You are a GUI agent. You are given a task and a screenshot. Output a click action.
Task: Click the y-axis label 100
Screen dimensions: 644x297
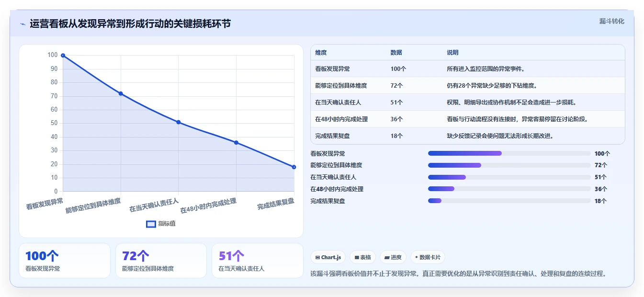tap(52, 55)
